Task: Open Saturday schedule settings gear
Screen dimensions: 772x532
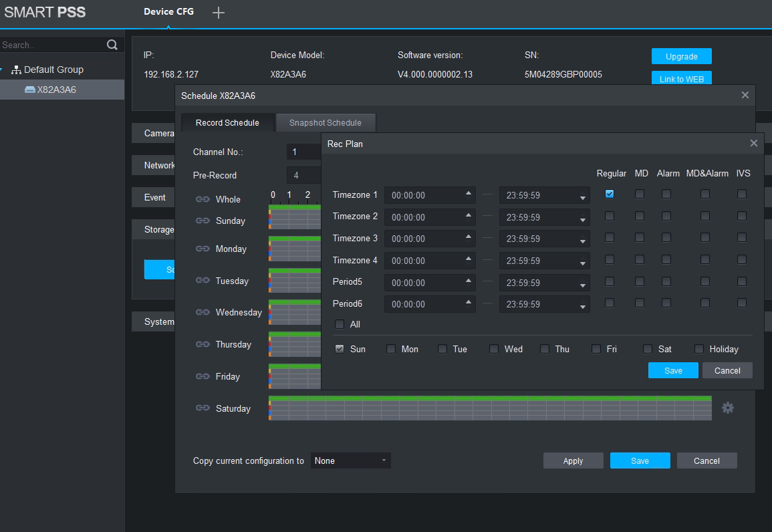Action: click(728, 408)
